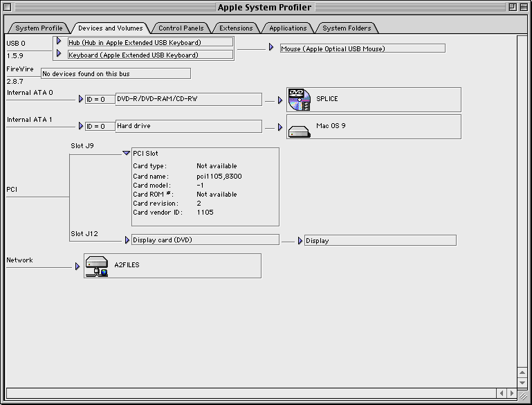The height and width of the screenshot is (405, 532).
Task: Click the 'Network' label
Action: coord(19,260)
